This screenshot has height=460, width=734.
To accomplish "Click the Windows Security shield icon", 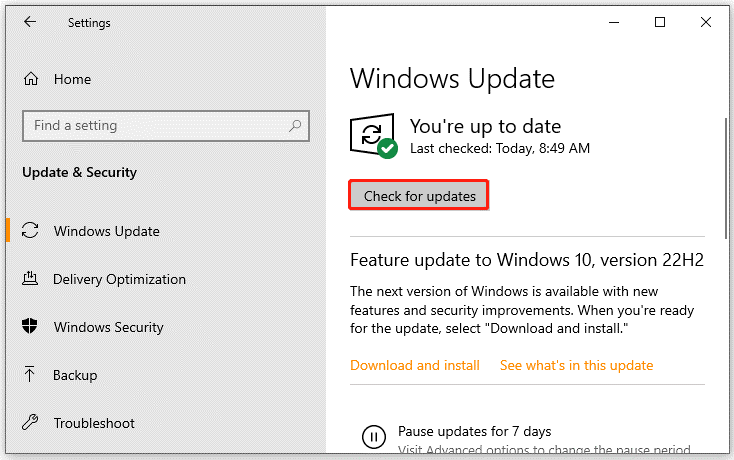I will point(30,326).
